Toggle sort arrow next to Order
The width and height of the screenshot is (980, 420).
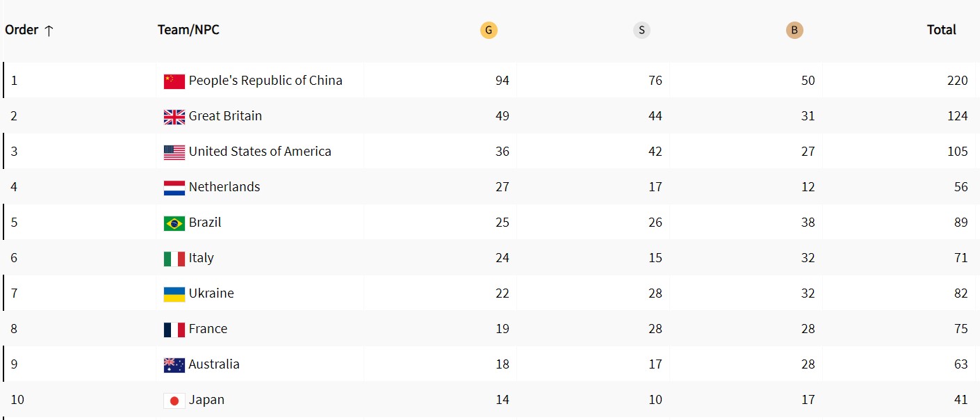(x=49, y=31)
